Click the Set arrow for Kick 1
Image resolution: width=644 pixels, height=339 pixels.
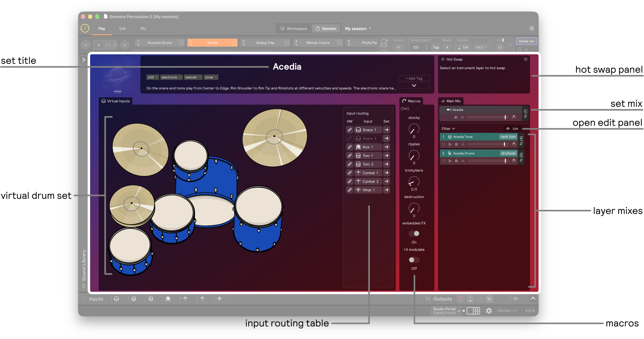coord(387,147)
